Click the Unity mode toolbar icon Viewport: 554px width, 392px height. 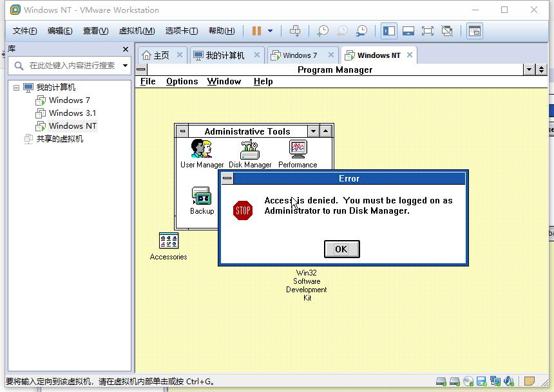[x=447, y=31]
